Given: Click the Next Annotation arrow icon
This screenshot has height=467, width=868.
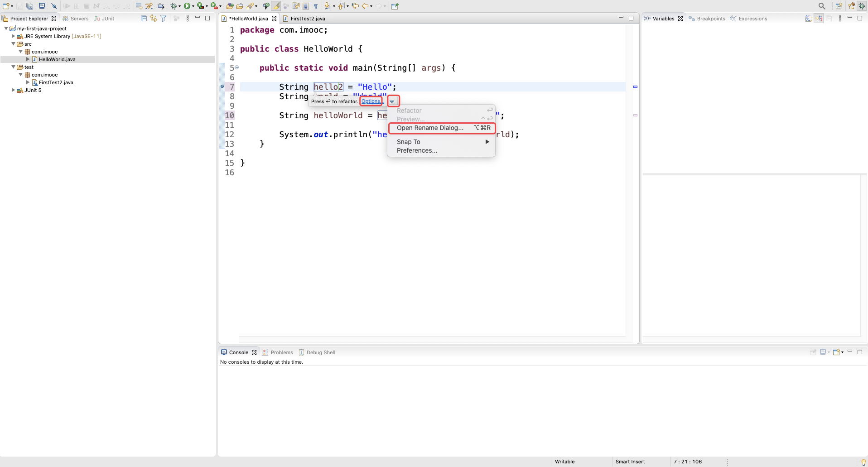Looking at the screenshot, I should (328, 6).
